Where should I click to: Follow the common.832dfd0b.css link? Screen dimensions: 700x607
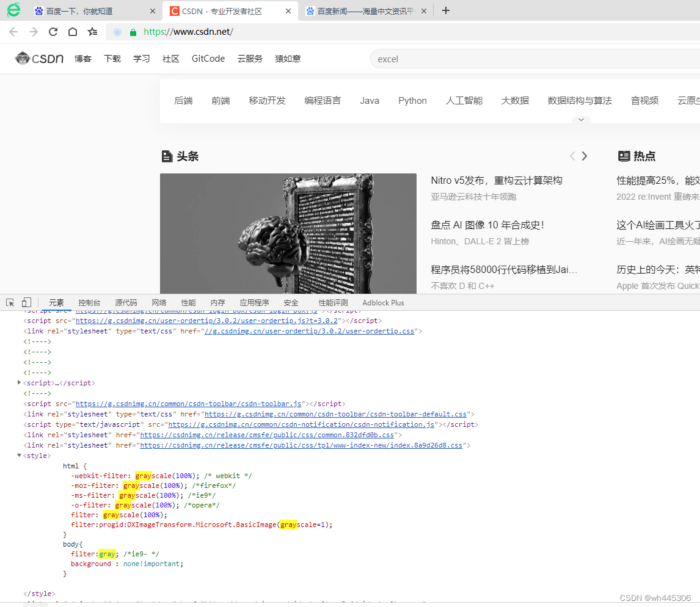[267, 435]
